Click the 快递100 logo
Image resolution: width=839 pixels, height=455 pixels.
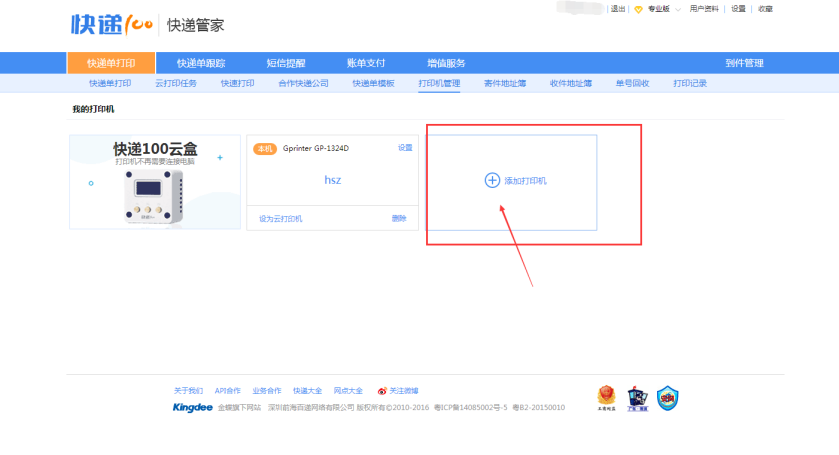[x=110, y=24]
